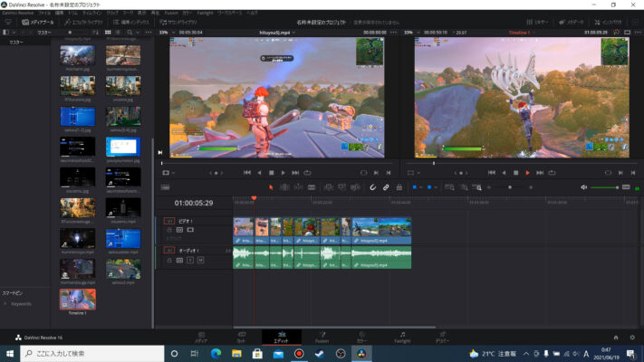Toggle loop in source viewer
Image resolution: width=644 pixels, height=362 pixels.
(307, 173)
